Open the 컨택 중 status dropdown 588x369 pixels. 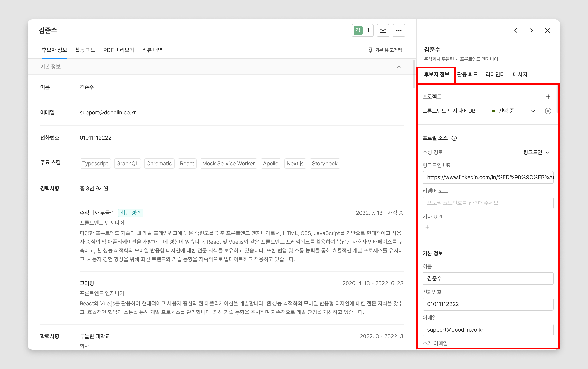(x=513, y=111)
